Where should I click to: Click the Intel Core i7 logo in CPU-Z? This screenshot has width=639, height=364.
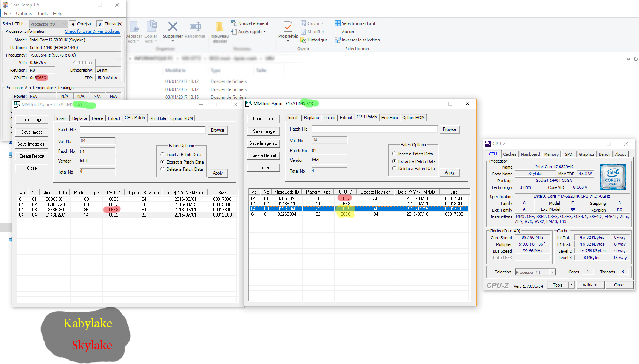[x=613, y=177]
